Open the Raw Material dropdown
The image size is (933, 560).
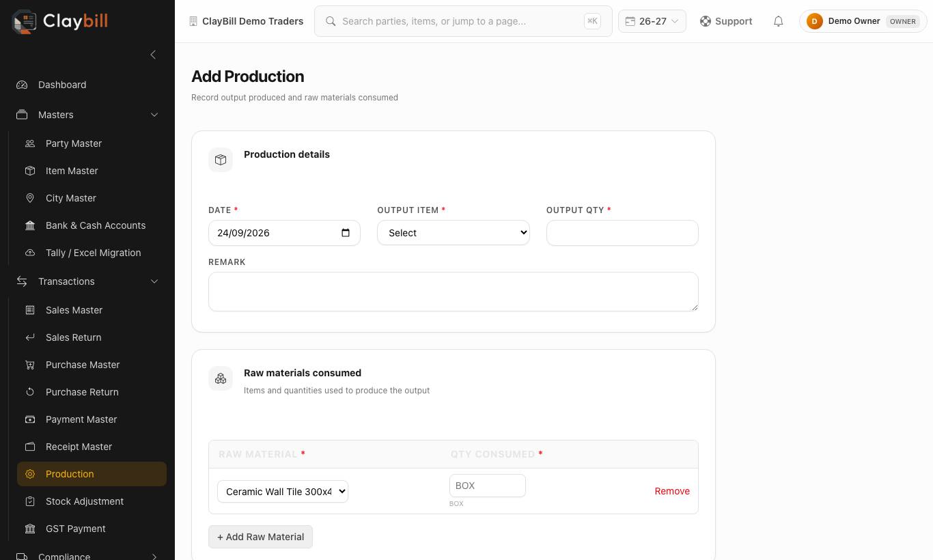pyautogui.click(x=283, y=492)
